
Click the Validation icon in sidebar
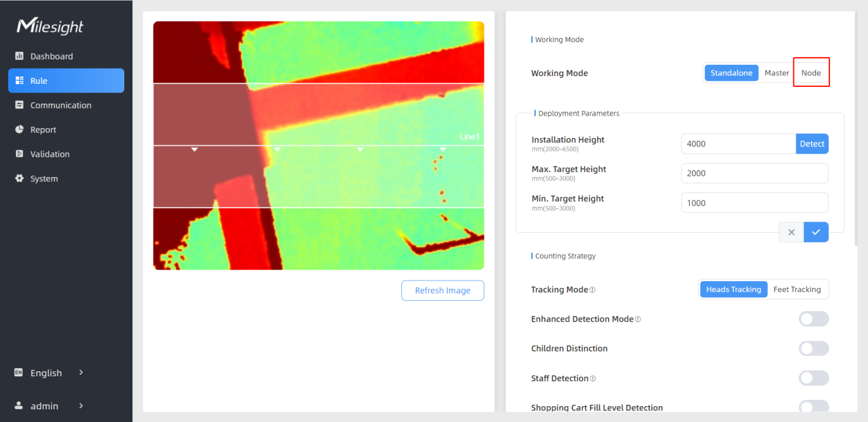click(19, 154)
